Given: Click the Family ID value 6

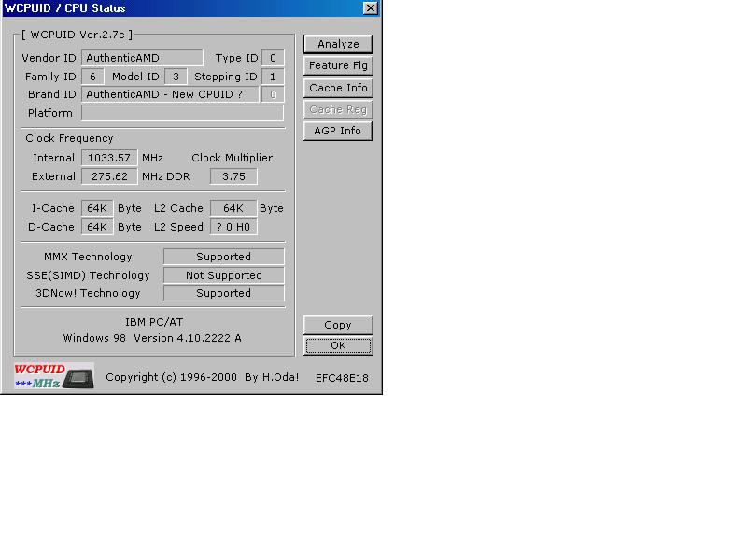Looking at the screenshot, I should [92, 77].
